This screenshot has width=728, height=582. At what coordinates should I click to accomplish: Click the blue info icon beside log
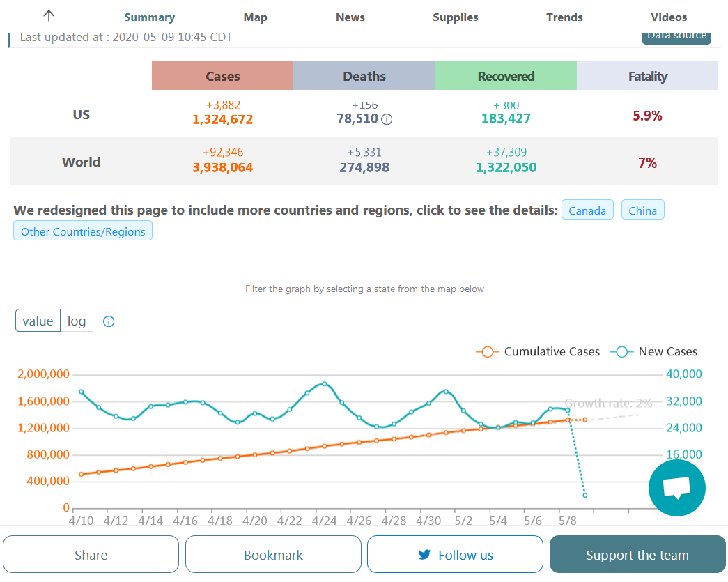point(109,321)
